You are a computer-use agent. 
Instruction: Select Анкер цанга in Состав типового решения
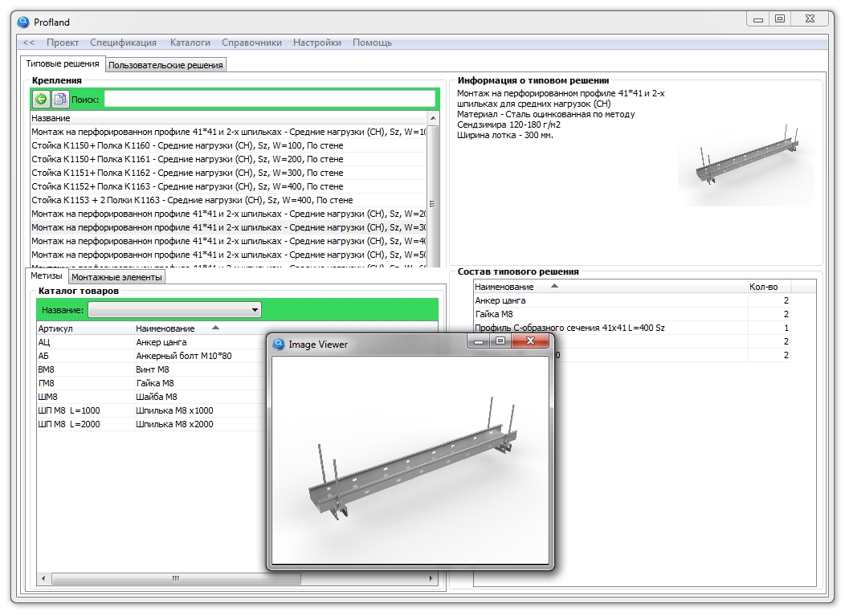632,300
